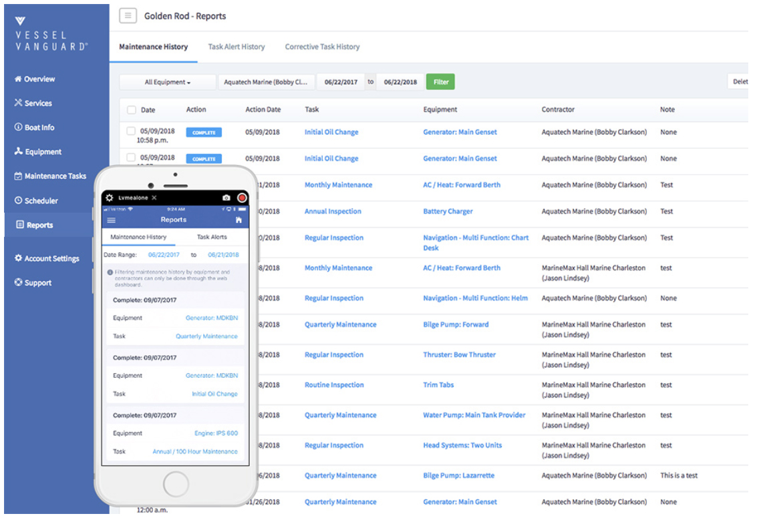Tap Quarterly Maintenance link on phone

coord(206,336)
